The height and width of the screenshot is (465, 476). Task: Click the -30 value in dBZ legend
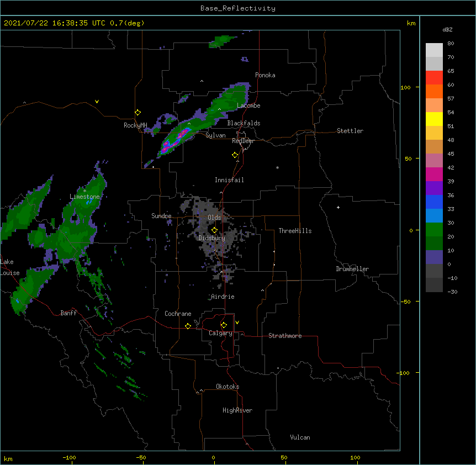[452, 292]
